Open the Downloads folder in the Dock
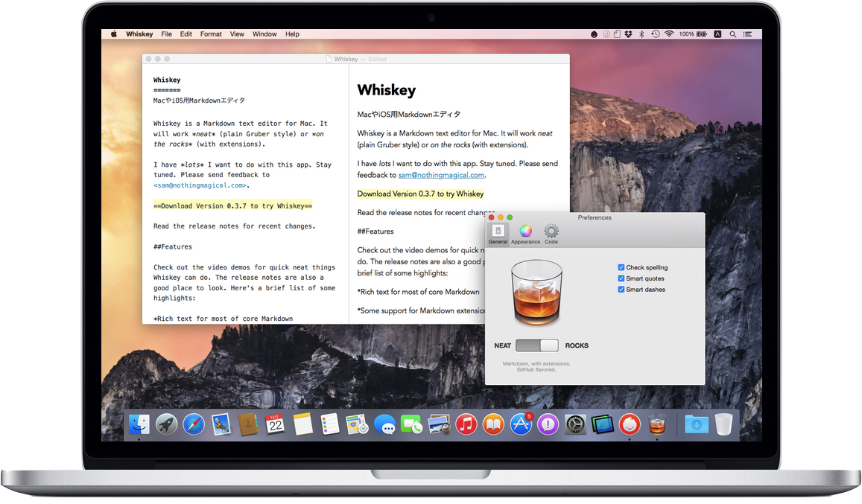The height and width of the screenshot is (504, 862). pyautogui.click(x=697, y=424)
